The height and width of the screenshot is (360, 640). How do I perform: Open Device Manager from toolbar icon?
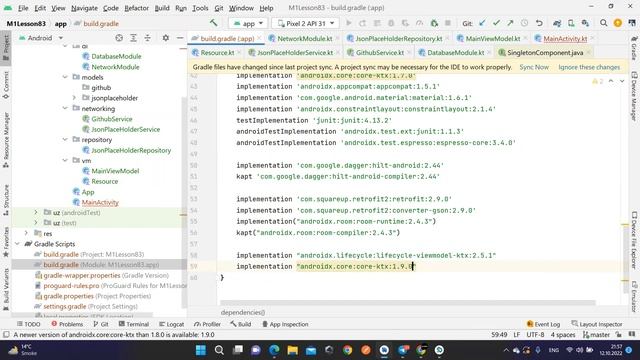tap(571, 23)
